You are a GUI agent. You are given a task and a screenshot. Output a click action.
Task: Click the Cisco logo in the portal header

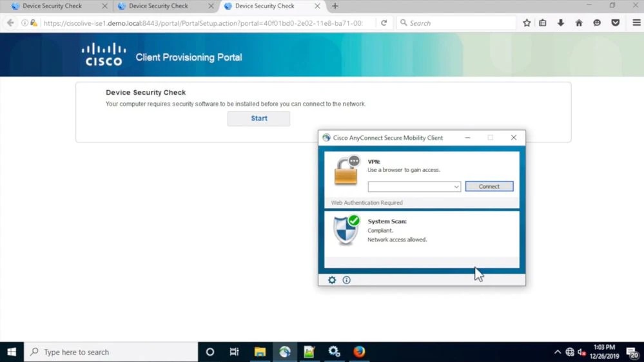pos(104,54)
